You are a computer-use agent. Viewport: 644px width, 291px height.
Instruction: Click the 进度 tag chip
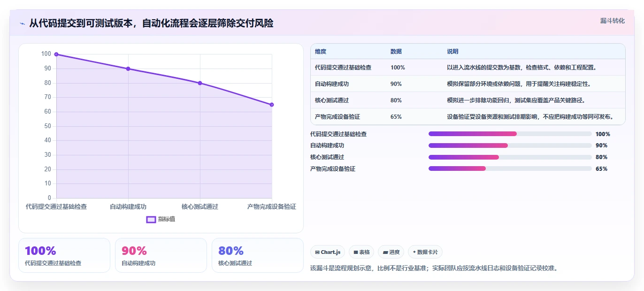[x=391, y=252]
